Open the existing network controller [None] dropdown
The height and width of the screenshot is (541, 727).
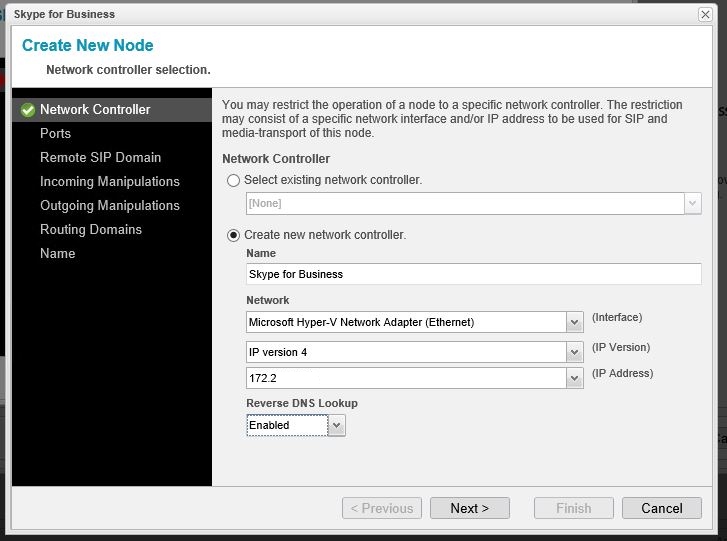(692, 203)
